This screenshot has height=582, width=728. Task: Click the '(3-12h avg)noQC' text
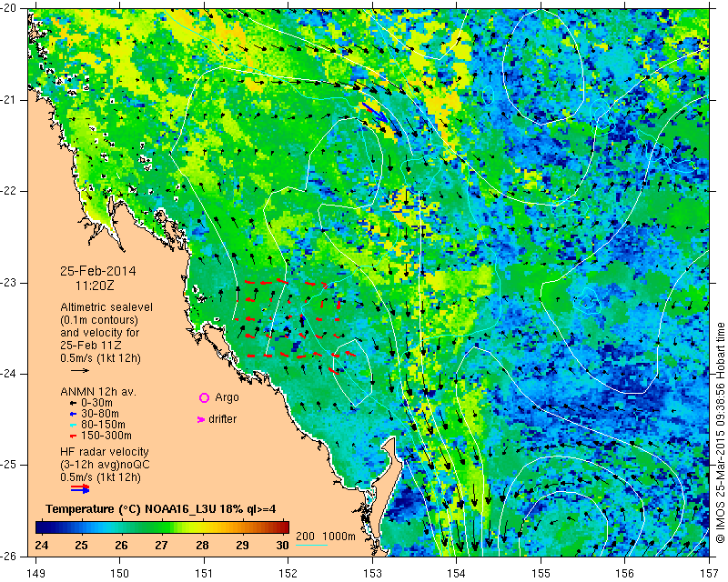click(105, 465)
